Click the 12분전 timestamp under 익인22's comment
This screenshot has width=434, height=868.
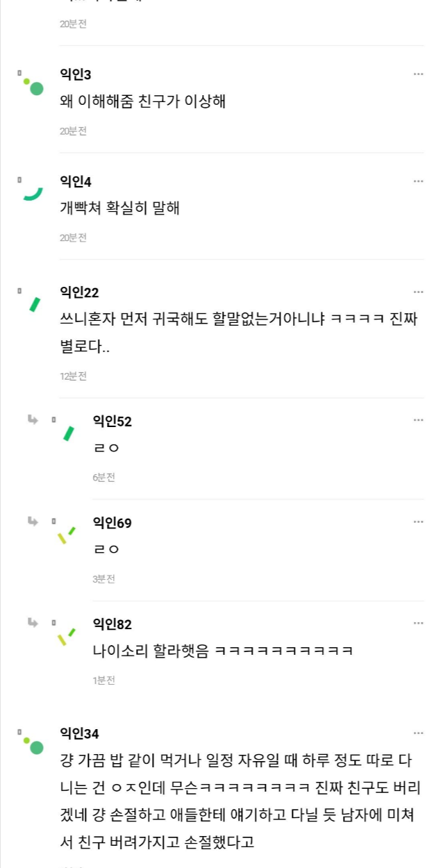73,376
